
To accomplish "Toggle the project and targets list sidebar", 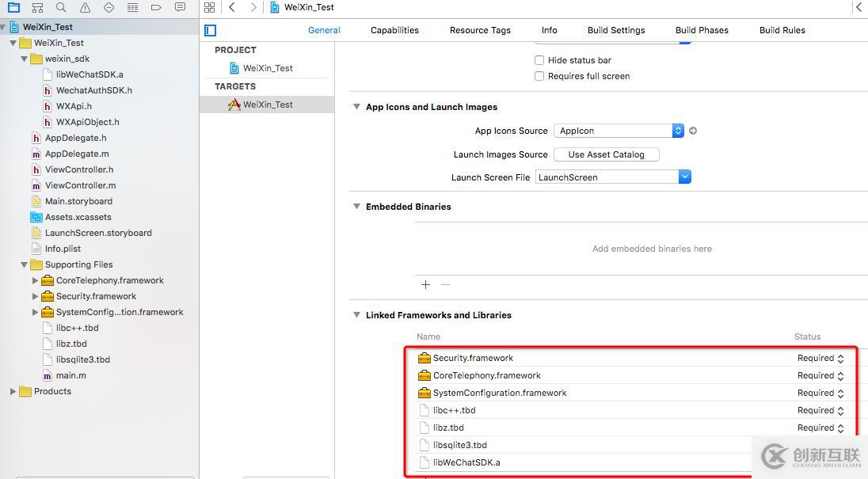I will 211,30.
